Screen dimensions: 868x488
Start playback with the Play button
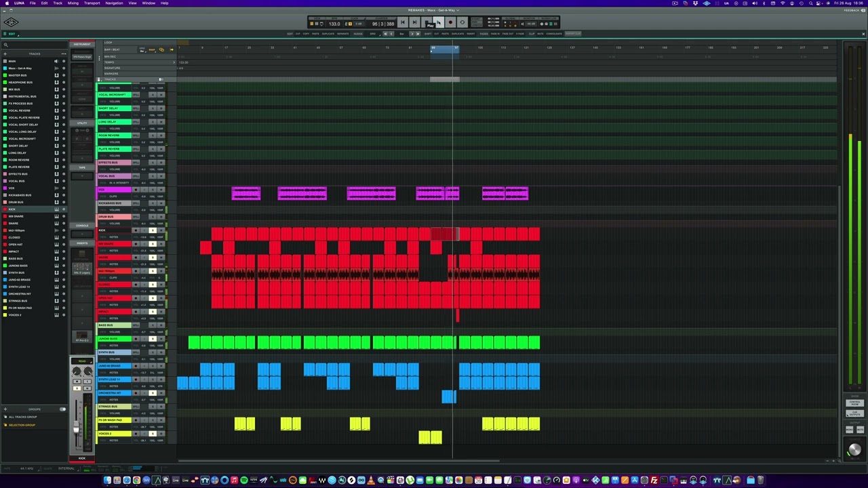[439, 22]
